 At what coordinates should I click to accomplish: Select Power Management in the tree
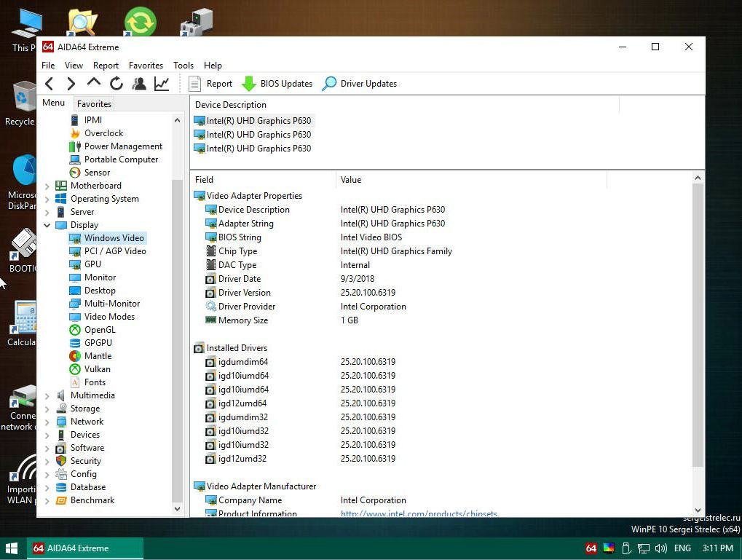coord(123,146)
